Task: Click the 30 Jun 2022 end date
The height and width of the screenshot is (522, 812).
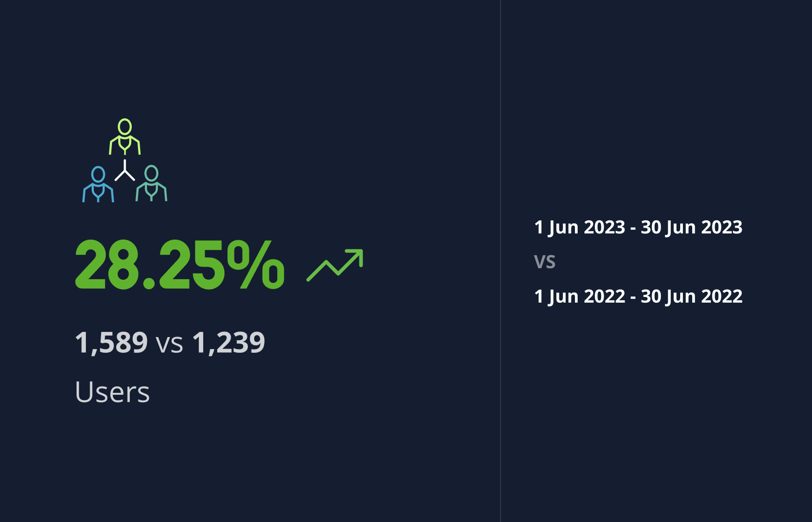Action: click(691, 296)
